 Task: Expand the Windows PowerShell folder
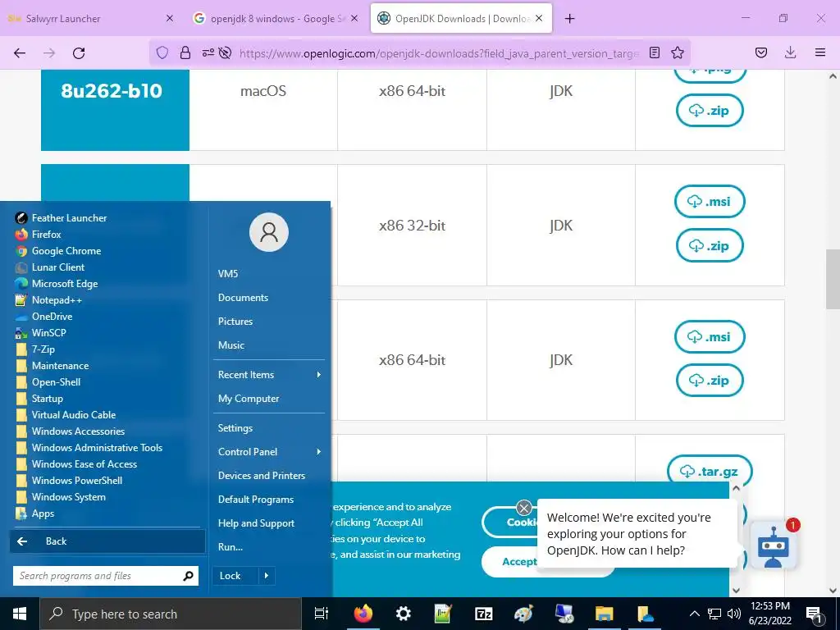(69, 481)
